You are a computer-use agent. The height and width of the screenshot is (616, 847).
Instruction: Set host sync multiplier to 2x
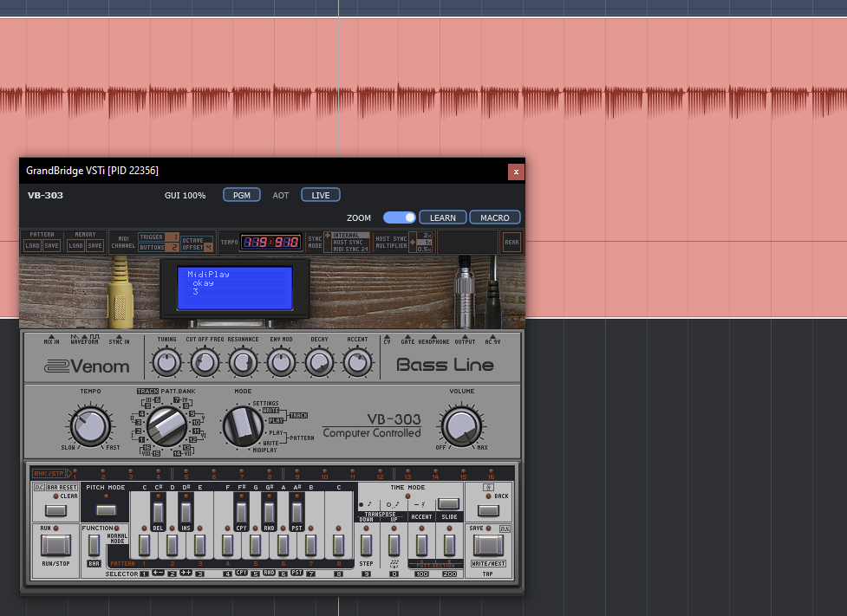[x=425, y=236]
